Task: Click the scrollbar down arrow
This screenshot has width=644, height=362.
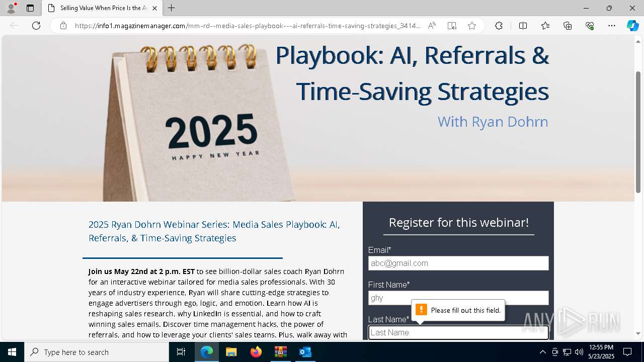Action: 638,333
